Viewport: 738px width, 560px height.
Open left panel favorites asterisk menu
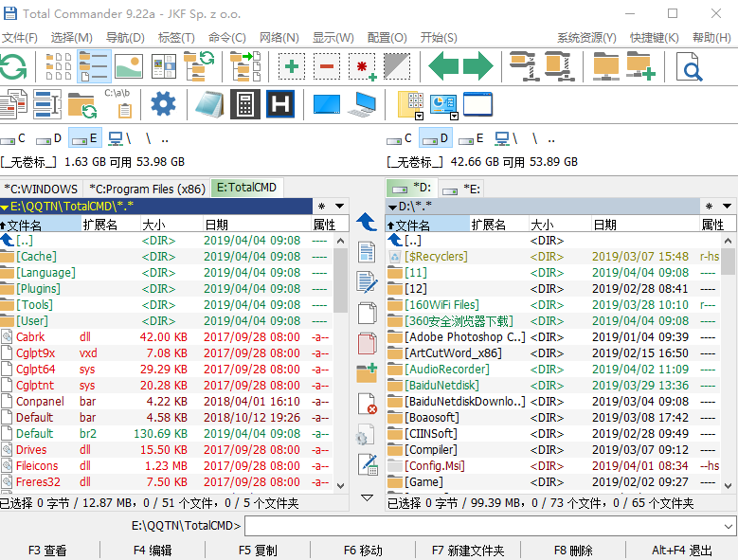[x=321, y=207]
